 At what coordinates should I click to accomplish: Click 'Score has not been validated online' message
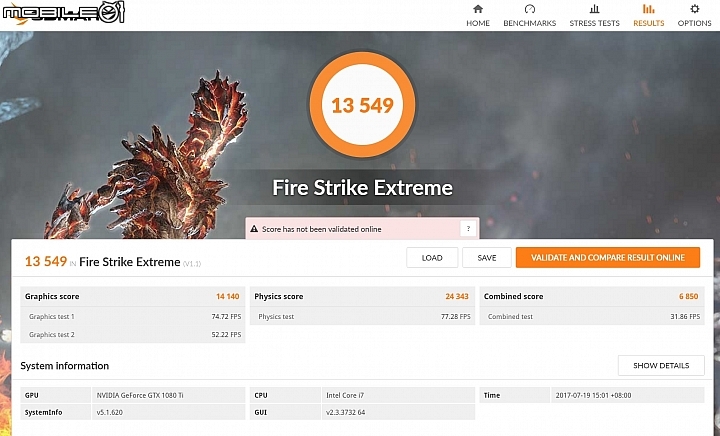pyautogui.click(x=321, y=229)
